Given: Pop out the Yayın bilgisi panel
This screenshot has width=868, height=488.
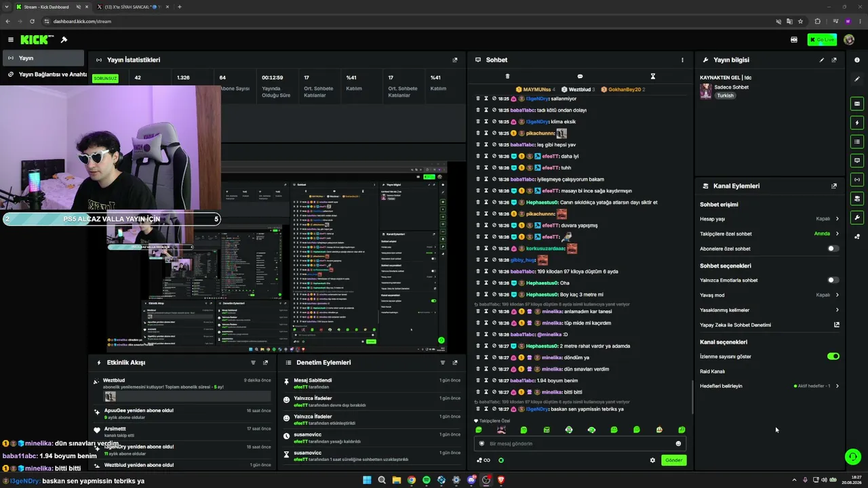Looking at the screenshot, I should click(x=834, y=60).
